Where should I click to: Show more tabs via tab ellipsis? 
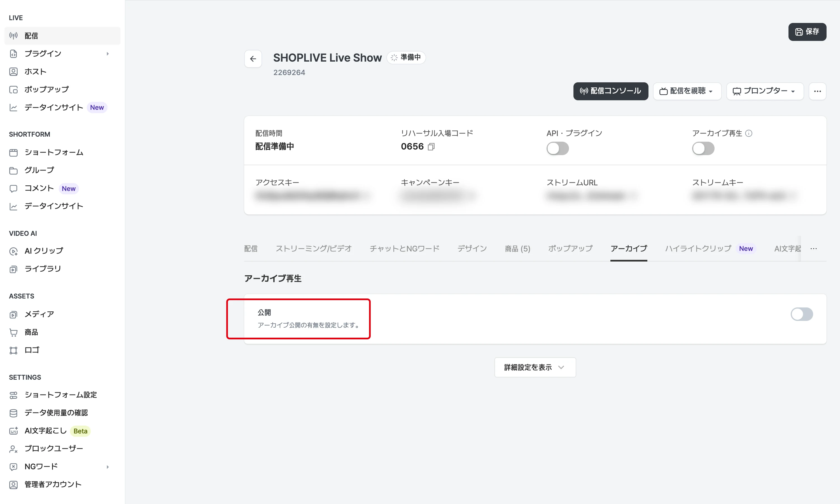coord(813,249)
